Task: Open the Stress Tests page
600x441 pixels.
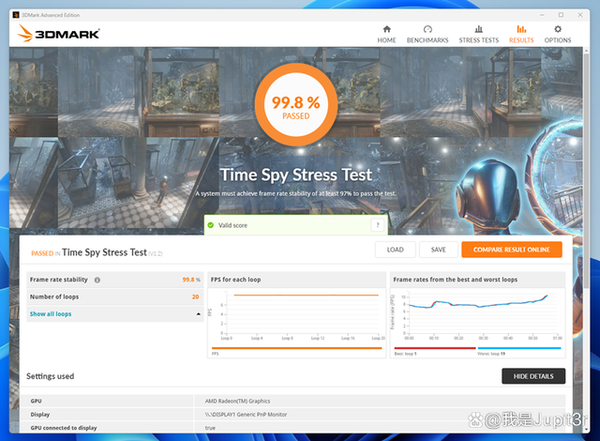Action: (x=478, y=34)
